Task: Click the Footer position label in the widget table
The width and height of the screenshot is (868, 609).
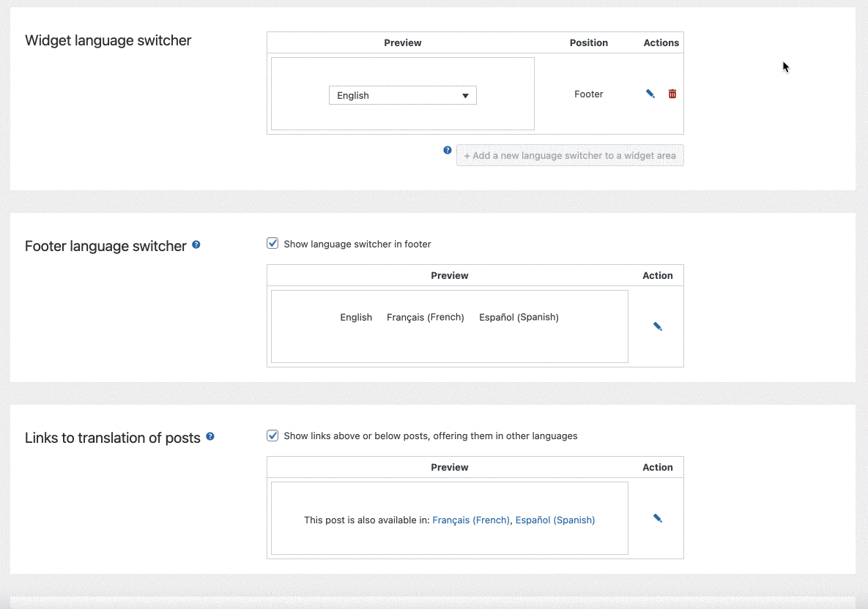Action: point(588,94)
